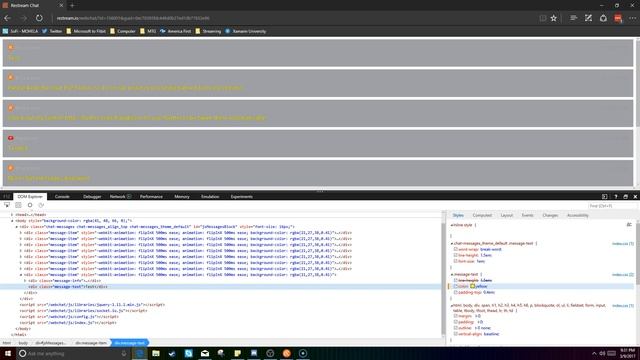
Task: Open the Skype icon in the taskbar
Action: (189, 353)
